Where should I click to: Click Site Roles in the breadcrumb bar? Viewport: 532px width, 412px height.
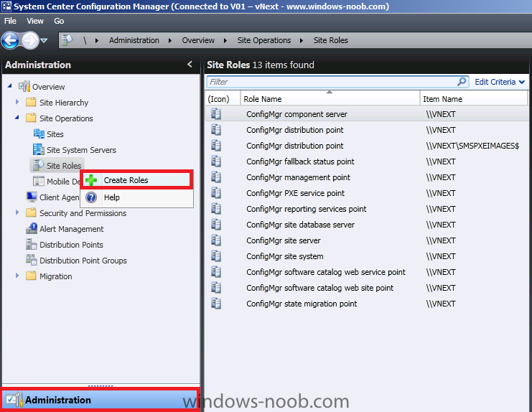[331, 40]
